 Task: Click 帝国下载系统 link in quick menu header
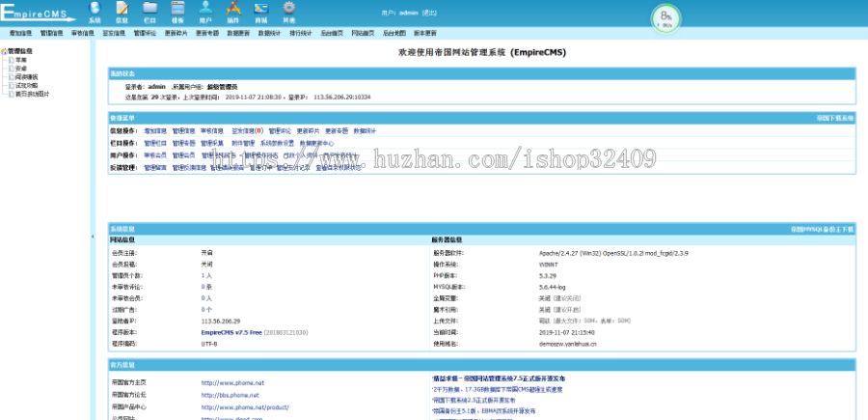835,118
